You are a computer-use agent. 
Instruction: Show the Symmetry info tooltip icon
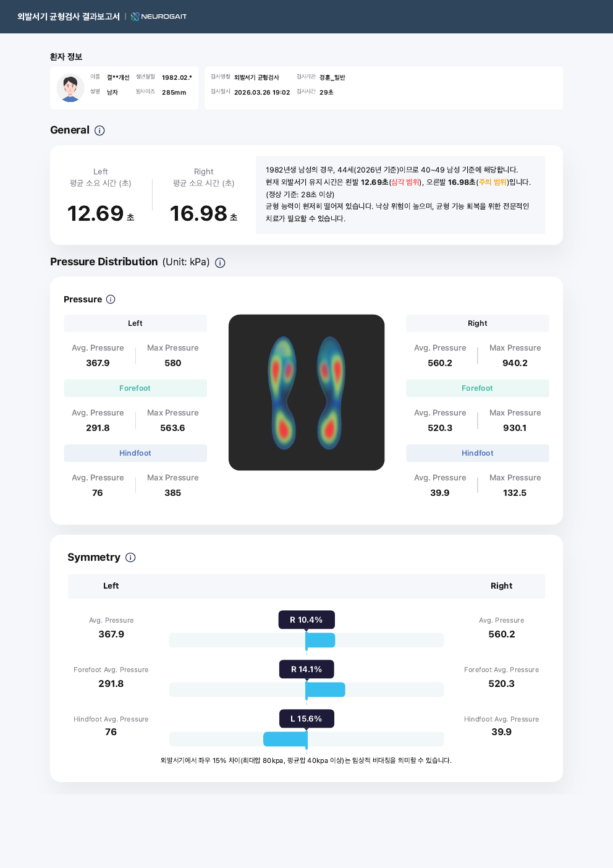pyautogui.click(x=130, y=558)
